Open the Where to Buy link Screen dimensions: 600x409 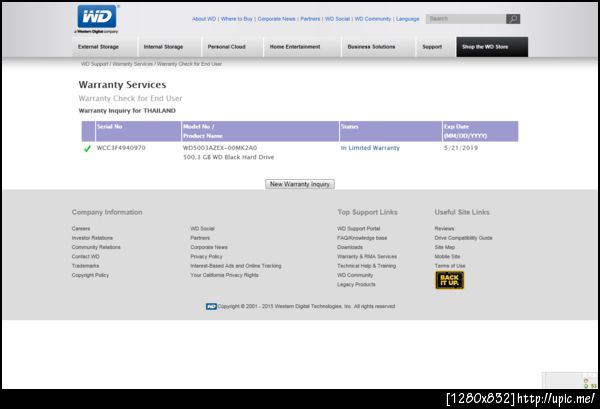tap(236, 19)
